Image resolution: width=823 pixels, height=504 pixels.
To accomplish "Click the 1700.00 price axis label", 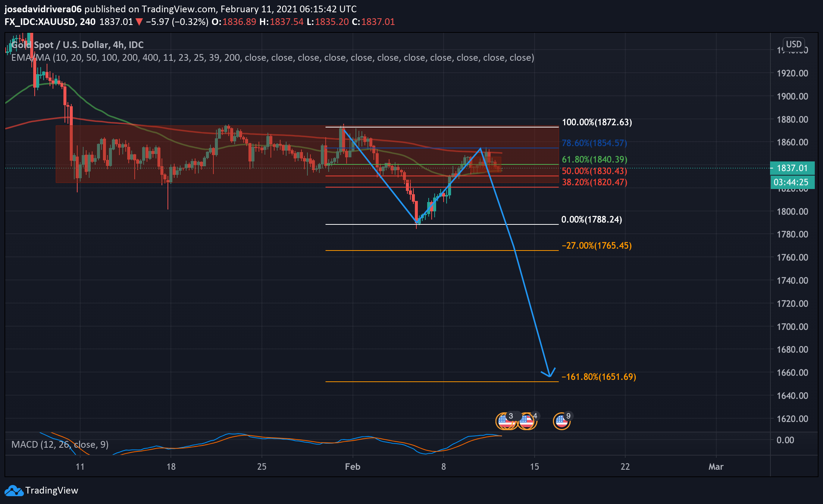I will click(792, 327).
